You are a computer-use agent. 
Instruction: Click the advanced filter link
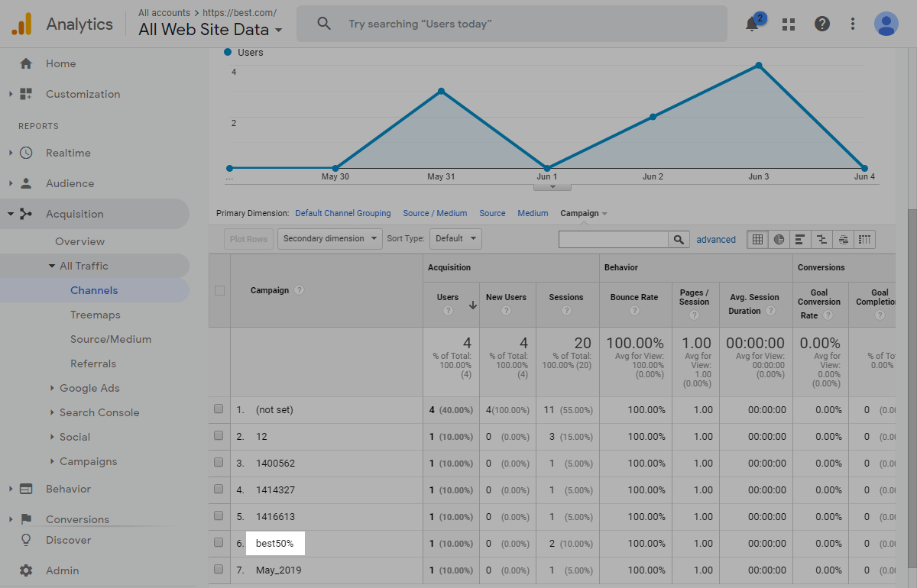pos(716,240)
